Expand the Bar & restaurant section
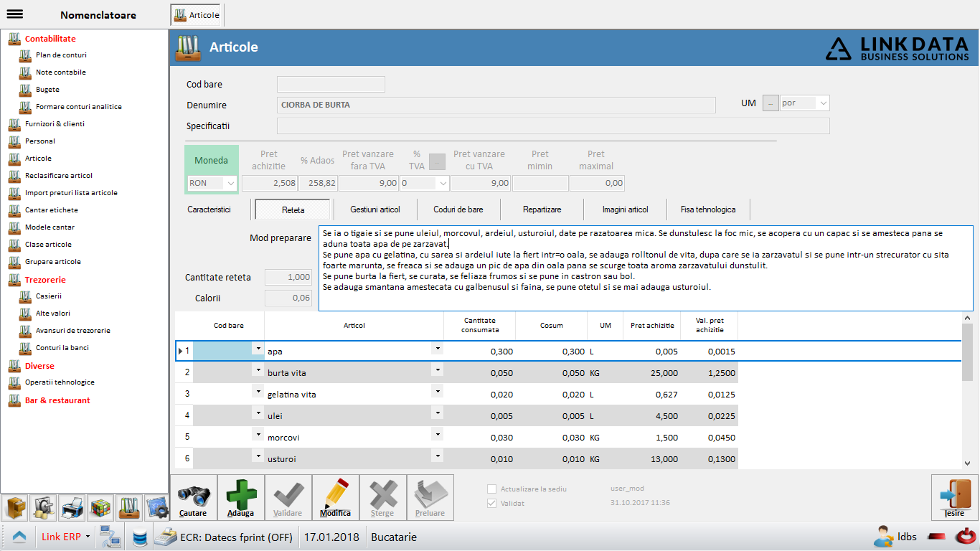The image size is (980, 551). pos(57,400)
